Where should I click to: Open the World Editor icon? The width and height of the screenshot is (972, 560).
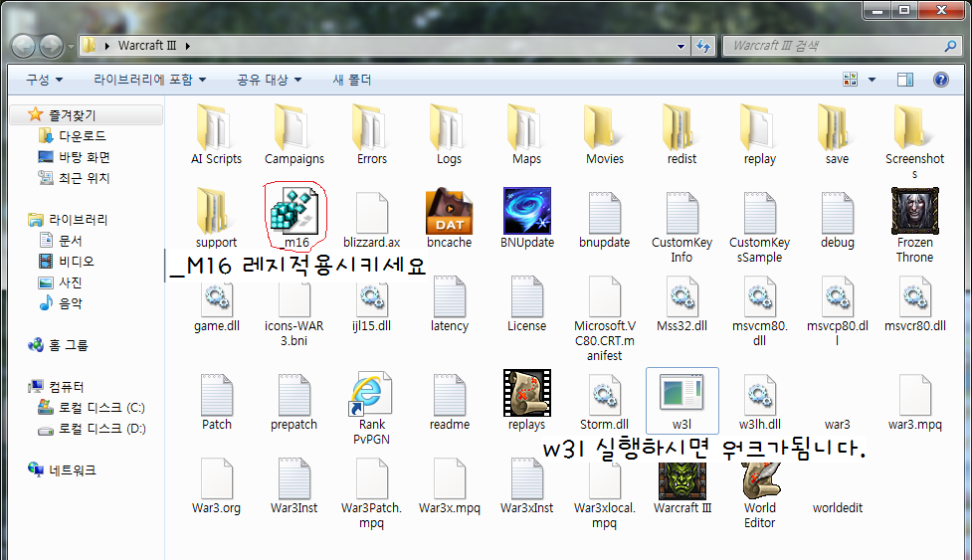(x=759, y=479)
